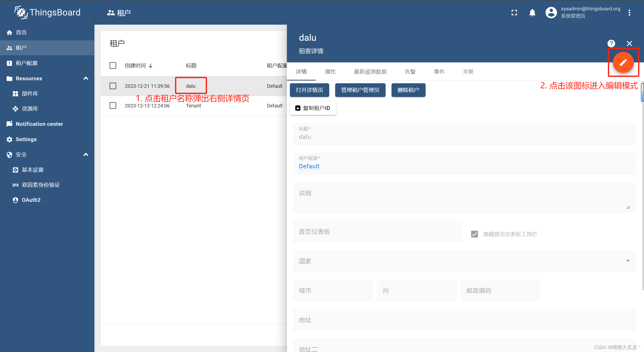Click the ThingsBoard logo
The image size is (644, 352).
[x=47, y=12]
